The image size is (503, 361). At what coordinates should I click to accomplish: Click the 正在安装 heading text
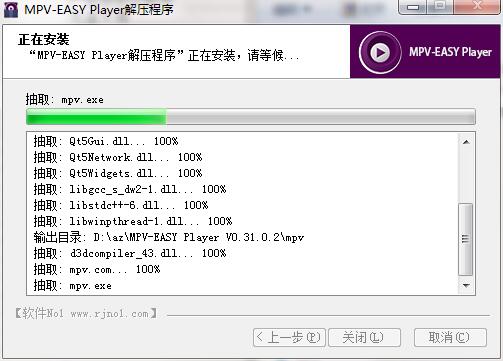44,40
